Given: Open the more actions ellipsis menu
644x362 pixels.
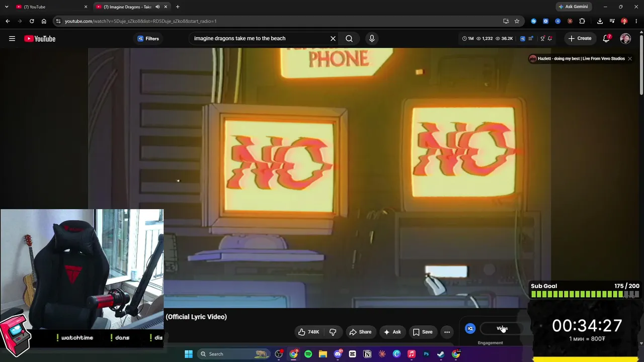Looking at the screenshot, I should [x=447, y=332].
